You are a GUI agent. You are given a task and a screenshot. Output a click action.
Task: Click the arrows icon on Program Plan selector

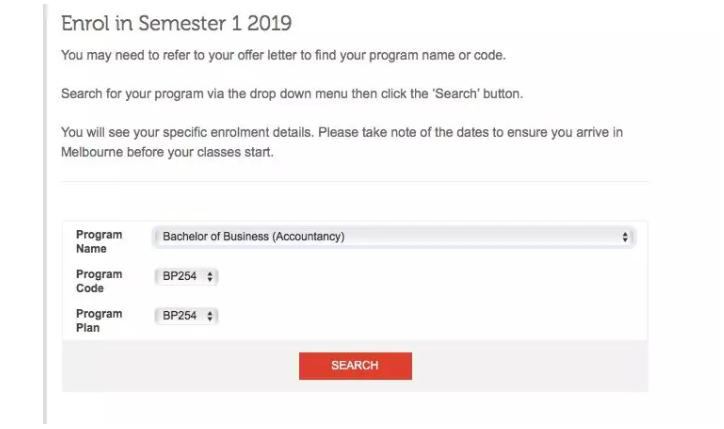210,316
